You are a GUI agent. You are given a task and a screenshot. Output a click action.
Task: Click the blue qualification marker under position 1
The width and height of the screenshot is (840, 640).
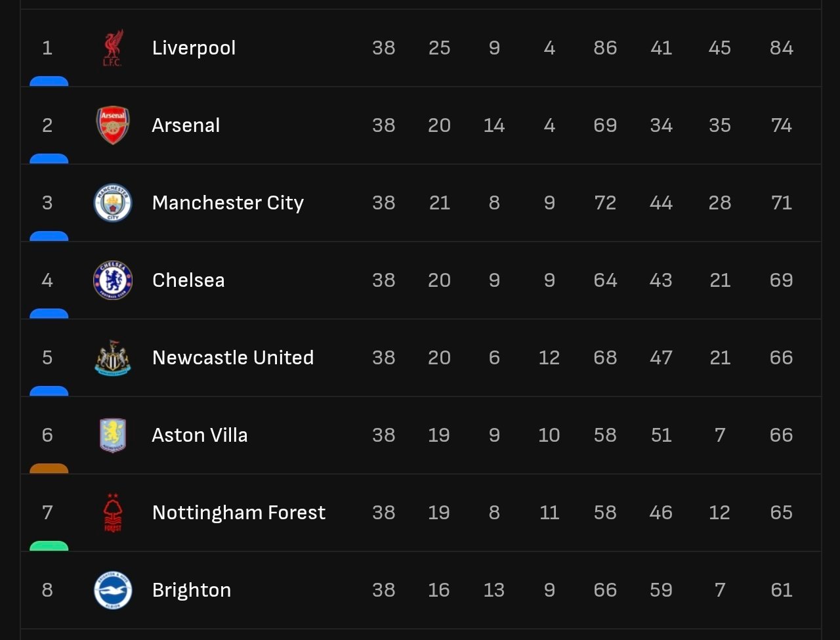click(49, 81)
